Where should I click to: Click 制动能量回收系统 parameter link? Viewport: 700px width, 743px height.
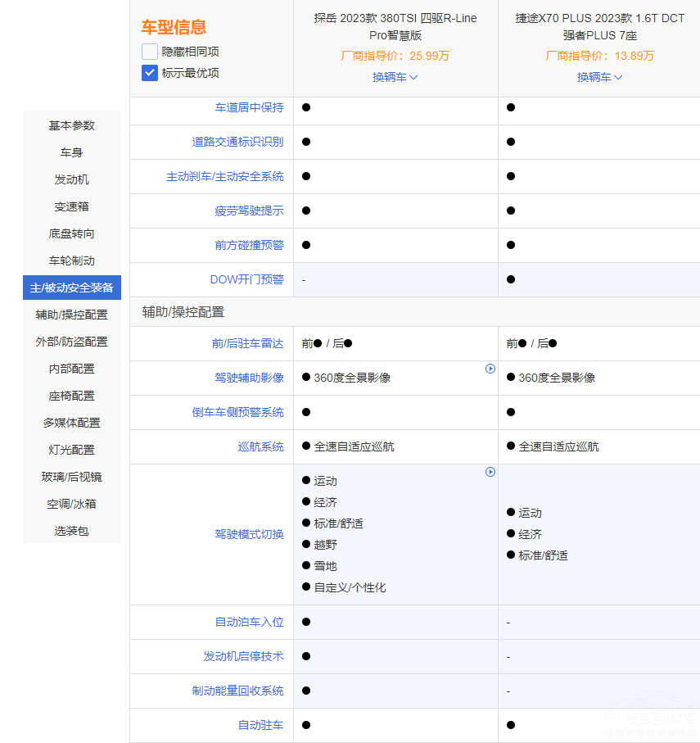(x=237, y=691)
